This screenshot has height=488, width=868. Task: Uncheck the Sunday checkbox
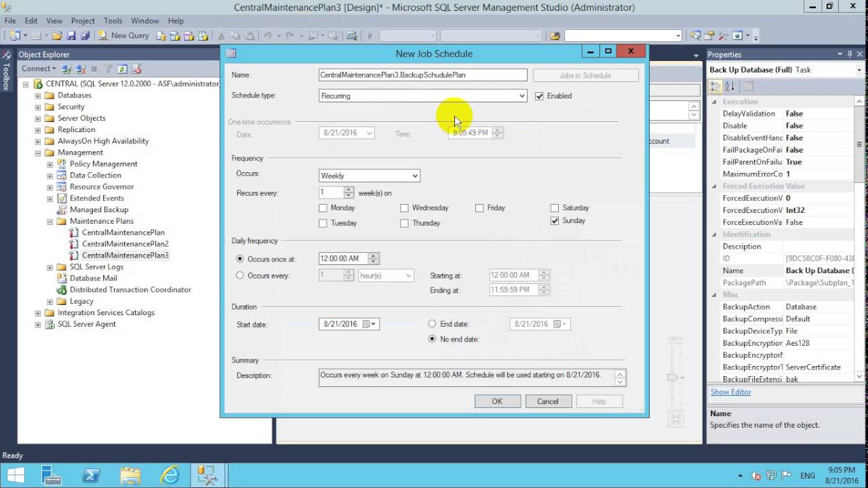point(555,221)
